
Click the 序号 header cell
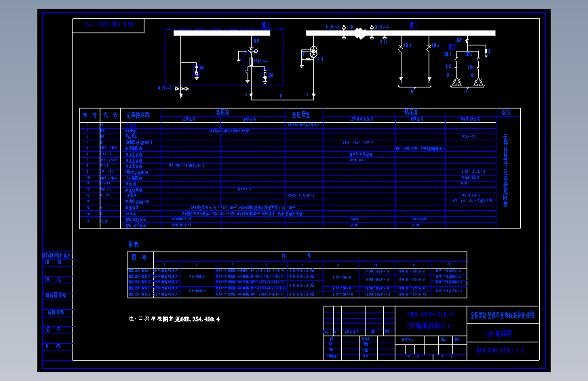(x=90, y=115)
